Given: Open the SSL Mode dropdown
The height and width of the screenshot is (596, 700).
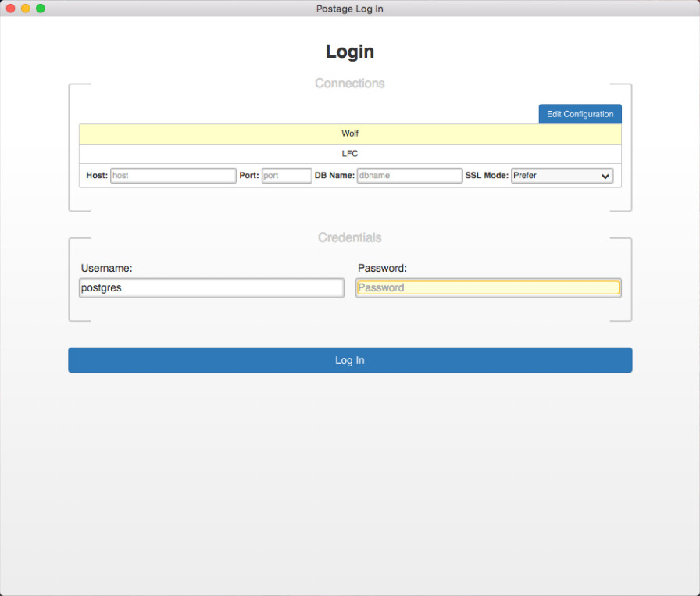Looking at the screenshot, I should pos(562,176).
